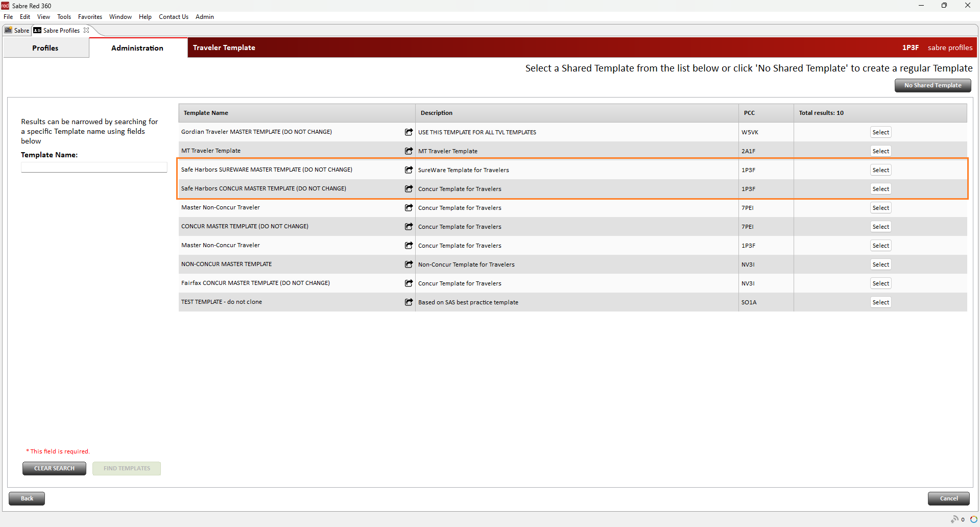Viewport: 980px width, 527px height.
Task: Click 'Fairfax CONCUR MASTER TEMPLATE' name text
Action: click(x=255, y=283)
